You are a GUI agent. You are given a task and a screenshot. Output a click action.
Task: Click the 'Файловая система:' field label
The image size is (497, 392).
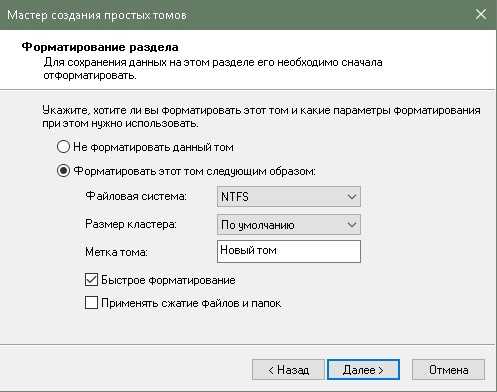coord(136,196)
